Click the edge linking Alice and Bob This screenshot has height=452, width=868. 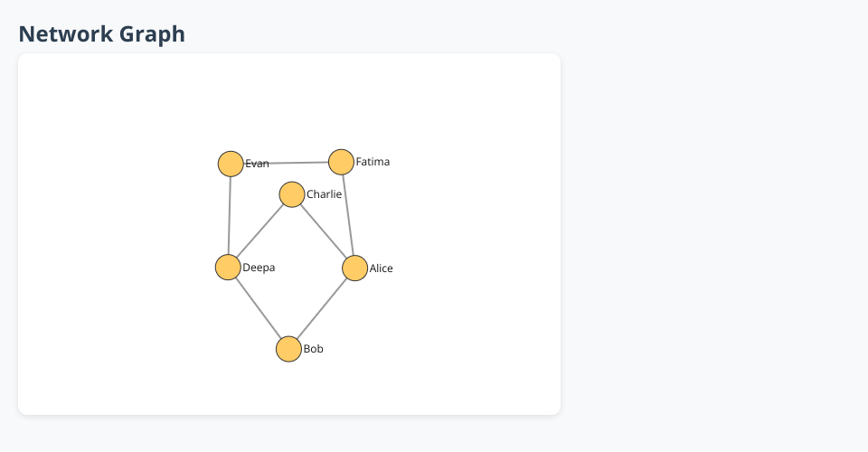coord(322,308)
